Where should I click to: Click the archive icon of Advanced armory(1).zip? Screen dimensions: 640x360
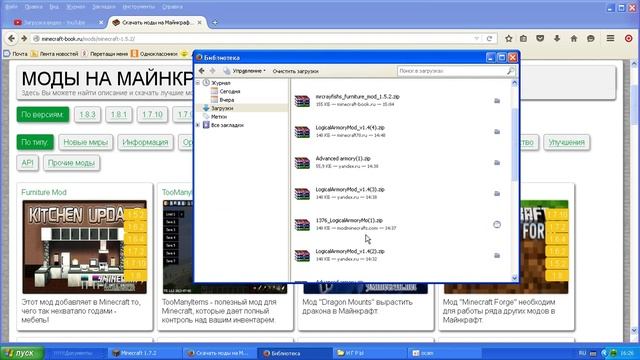pyautogui.click(x=302, y=162)
